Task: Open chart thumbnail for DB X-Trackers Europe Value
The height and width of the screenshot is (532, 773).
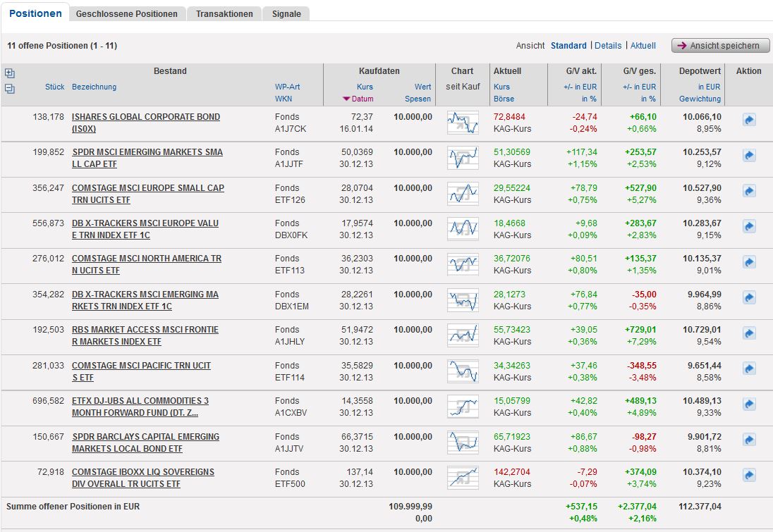Action: [x=463, y=228]
